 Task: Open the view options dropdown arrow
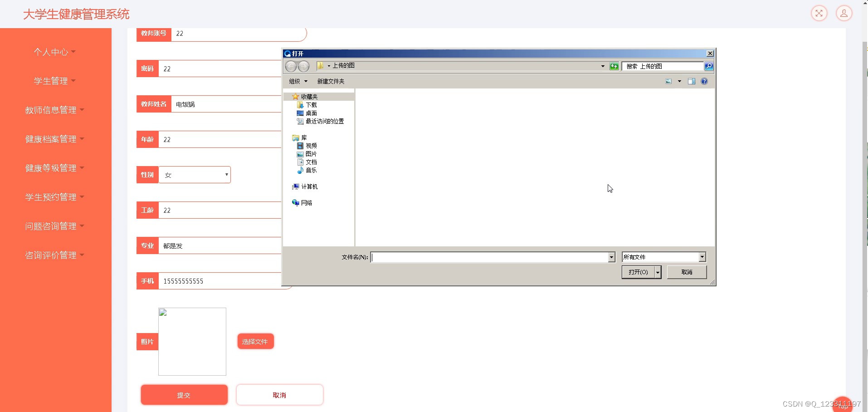tap(679, 81)
